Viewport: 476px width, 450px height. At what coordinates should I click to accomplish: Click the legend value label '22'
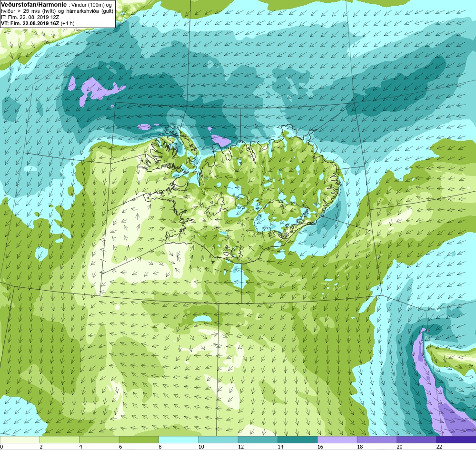point(439,447)
